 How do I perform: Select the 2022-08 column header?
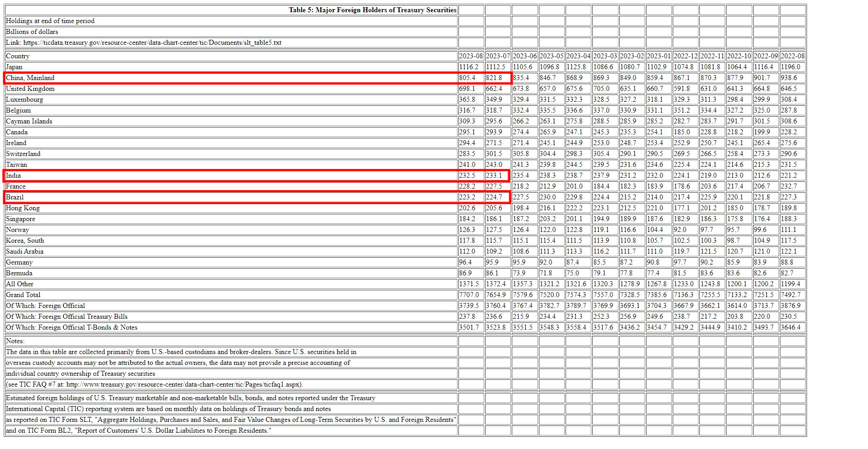coord(793,56)
